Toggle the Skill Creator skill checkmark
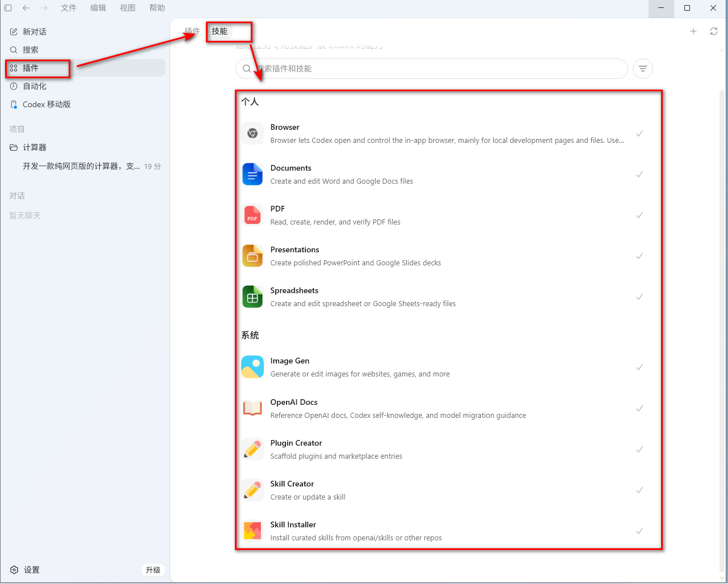The image size is (728, 584). pyautogui.click(x=639, y=490)
